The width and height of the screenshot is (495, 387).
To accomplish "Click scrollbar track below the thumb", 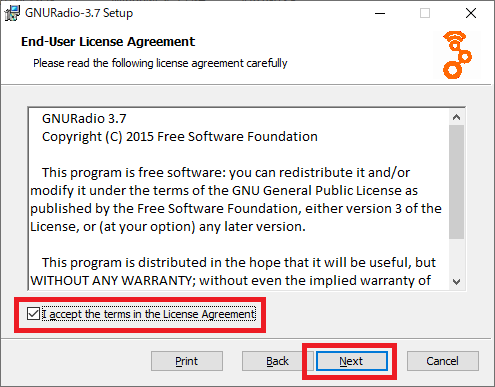I will point(456,256).
